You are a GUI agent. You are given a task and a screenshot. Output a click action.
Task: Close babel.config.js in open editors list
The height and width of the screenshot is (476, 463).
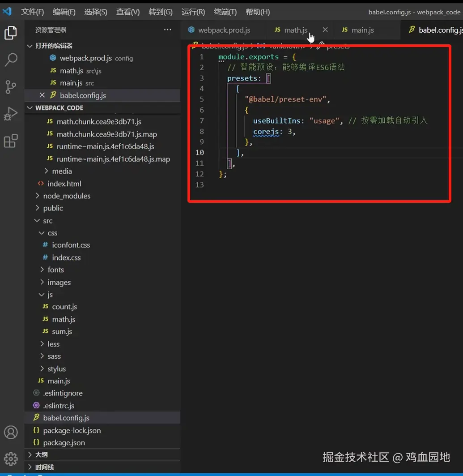pos(42,95)
